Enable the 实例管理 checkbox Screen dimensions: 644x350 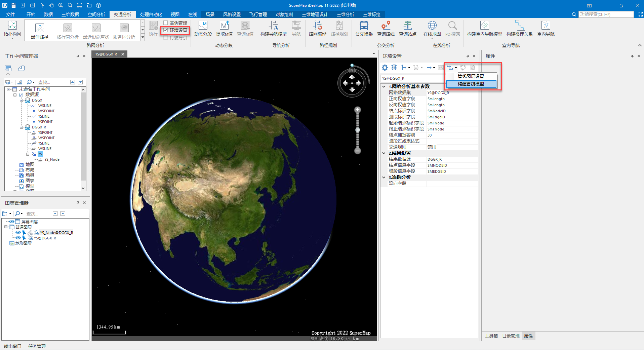(166, 23)
